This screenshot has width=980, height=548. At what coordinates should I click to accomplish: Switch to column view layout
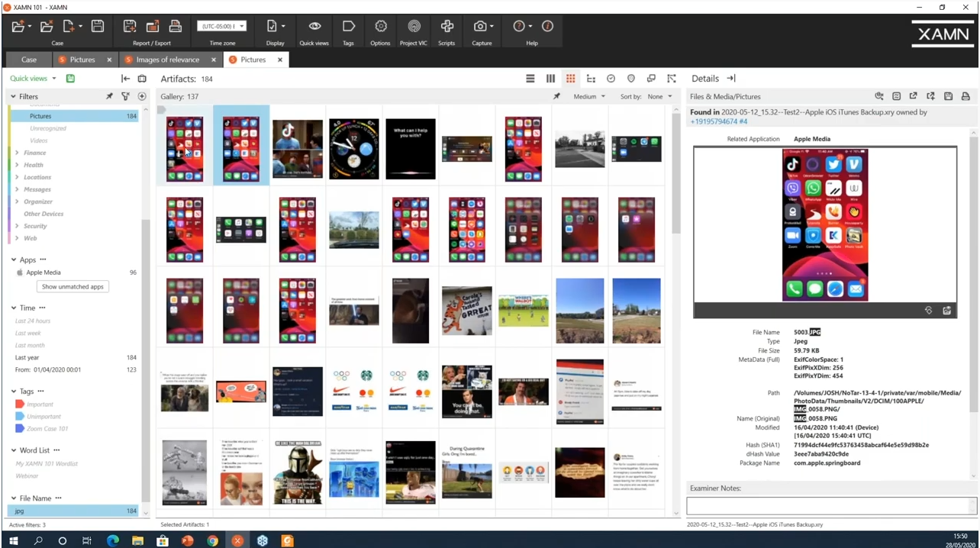550,79
